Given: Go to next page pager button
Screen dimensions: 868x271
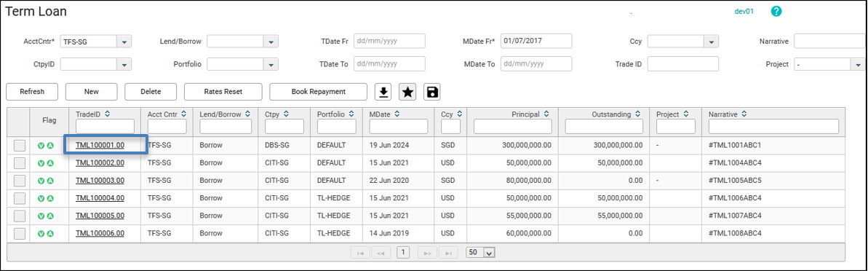Looking at the screenshot, I should coord(427,253).
